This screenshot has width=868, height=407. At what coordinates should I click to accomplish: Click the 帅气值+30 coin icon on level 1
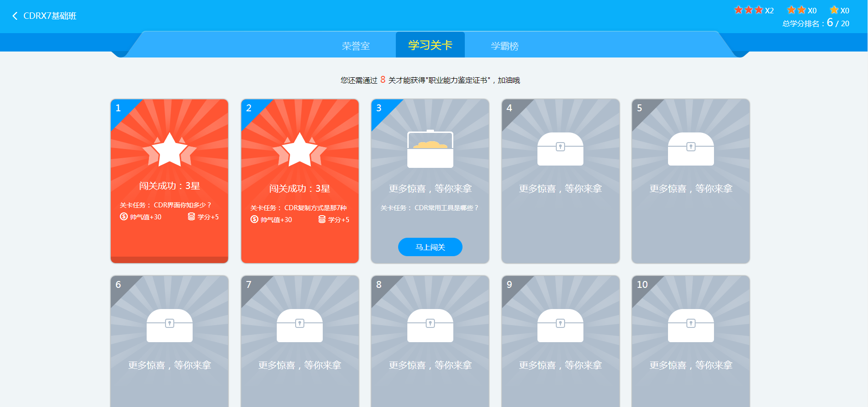[124, 217]
